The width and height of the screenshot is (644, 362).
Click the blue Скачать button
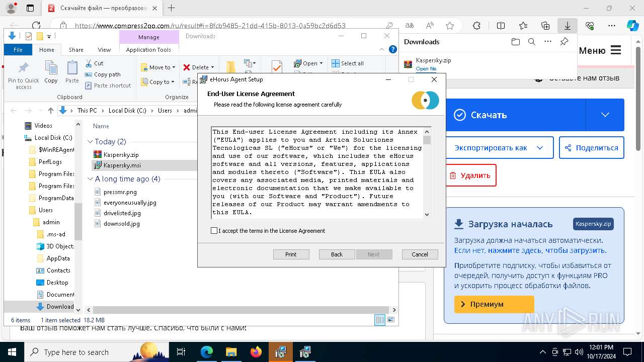(x=515, y=115)
